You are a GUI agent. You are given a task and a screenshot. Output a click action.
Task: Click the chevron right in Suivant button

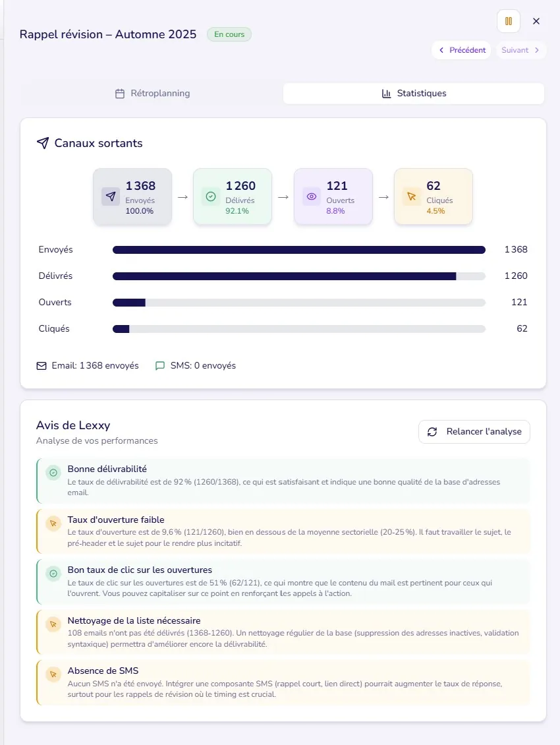(537, 50)
